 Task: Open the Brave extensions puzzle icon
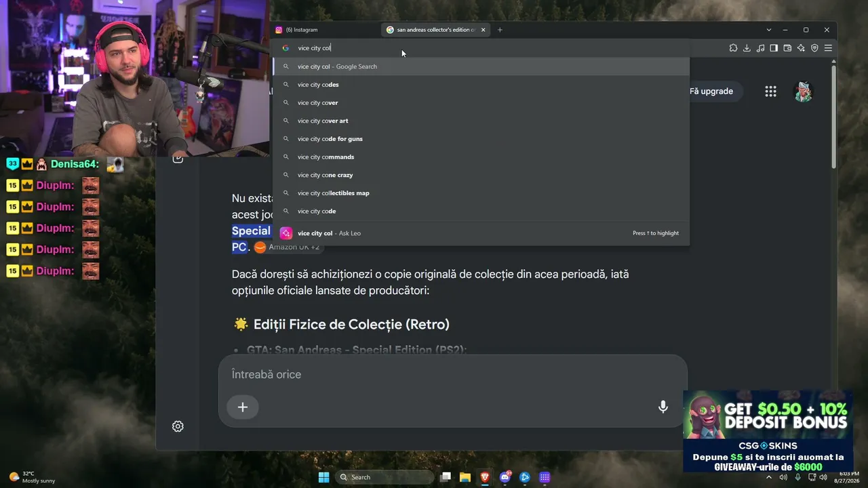point(733,48)
